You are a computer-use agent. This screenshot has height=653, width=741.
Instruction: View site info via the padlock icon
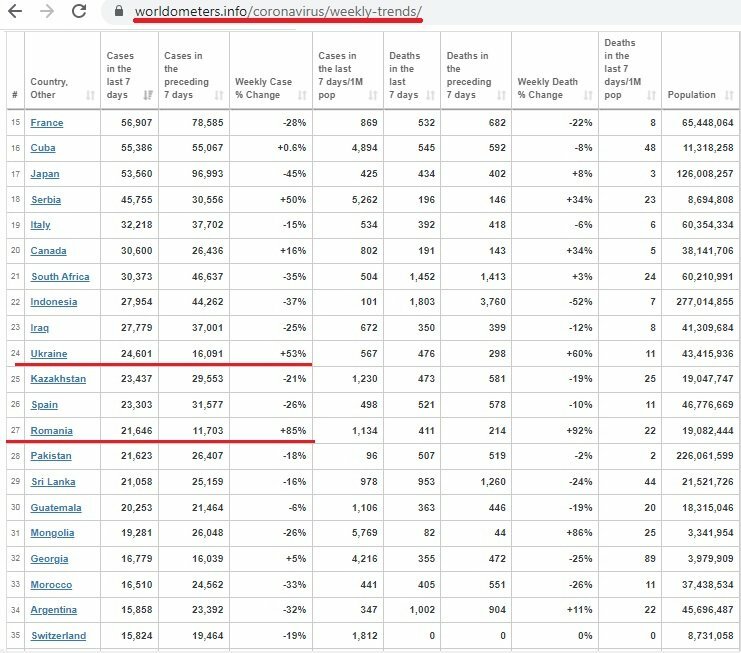tap(119, 11)
